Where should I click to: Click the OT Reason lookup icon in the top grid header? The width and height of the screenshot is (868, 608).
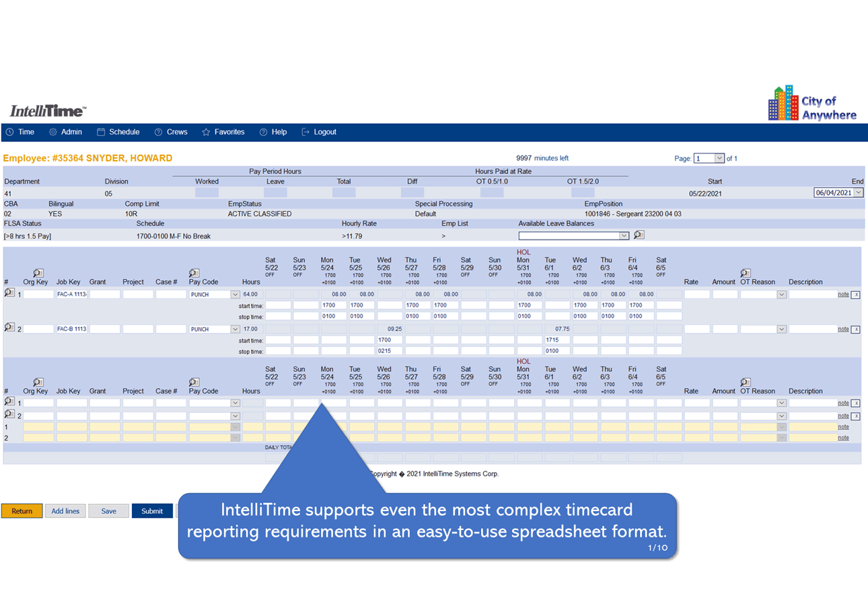(x=746, y=273)
